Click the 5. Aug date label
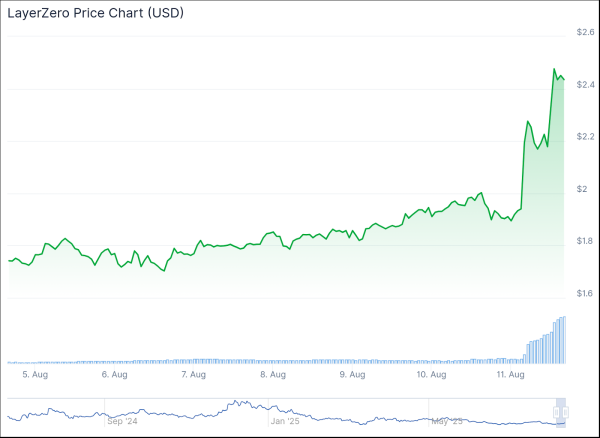 point(34,375)
